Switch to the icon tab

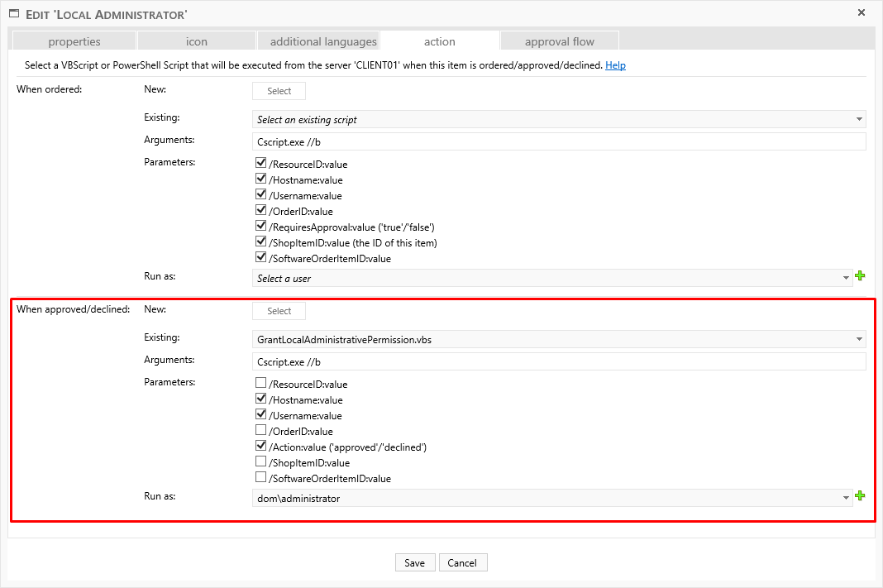tap(197, 41)
